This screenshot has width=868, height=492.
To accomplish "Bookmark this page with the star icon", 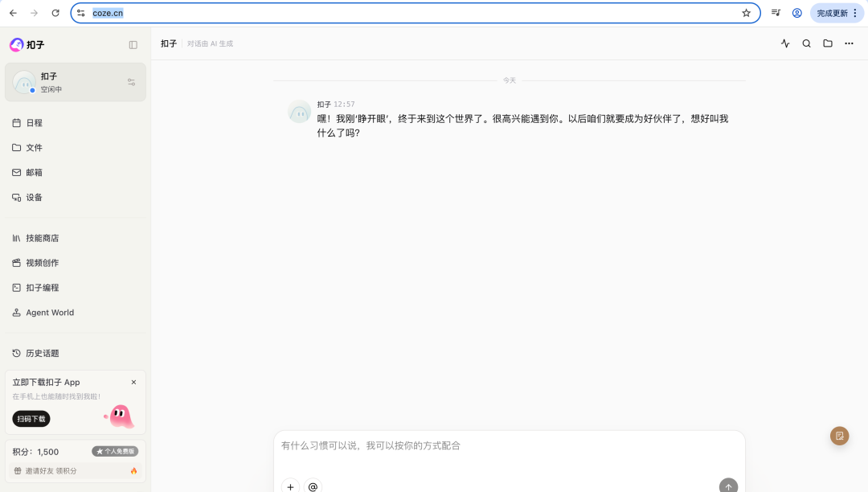I will pyautogui.click(x=746, y=13).
